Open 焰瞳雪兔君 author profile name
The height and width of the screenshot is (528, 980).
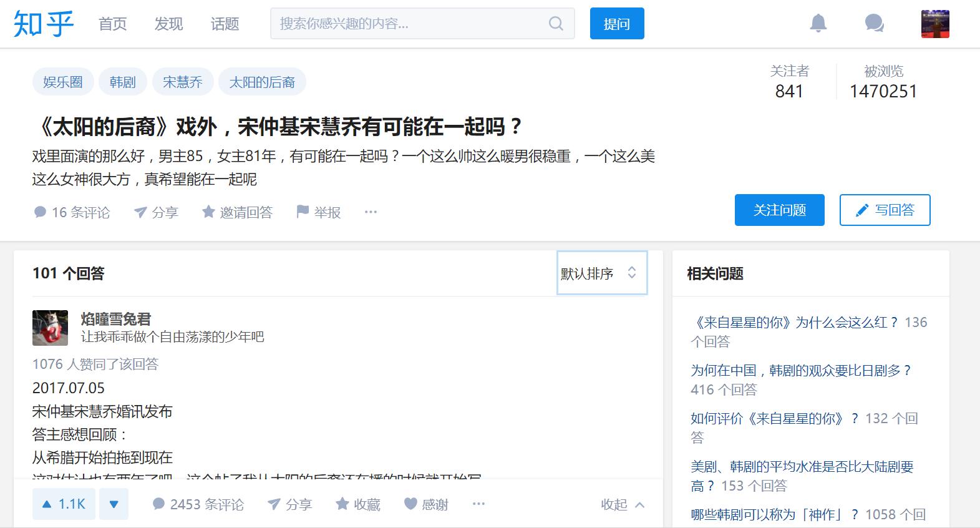116,319
